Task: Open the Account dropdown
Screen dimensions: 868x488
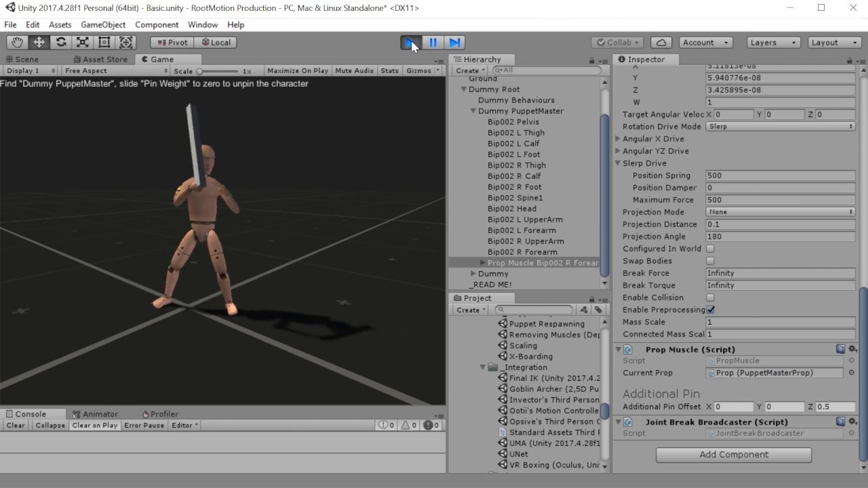Action: tap(706, 42)
